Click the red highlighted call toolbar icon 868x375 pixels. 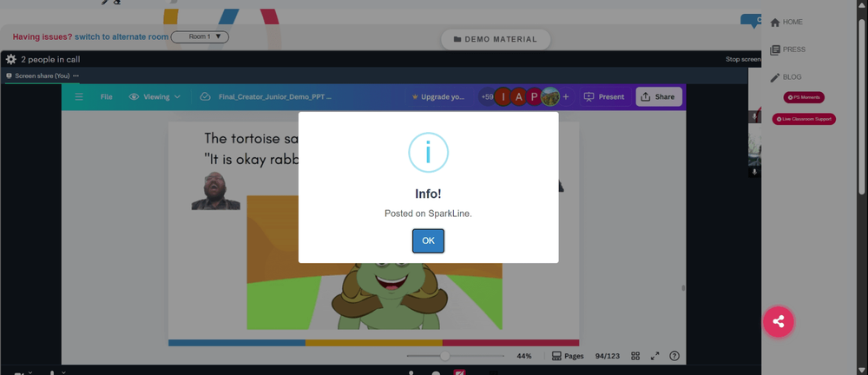point(459,372)
